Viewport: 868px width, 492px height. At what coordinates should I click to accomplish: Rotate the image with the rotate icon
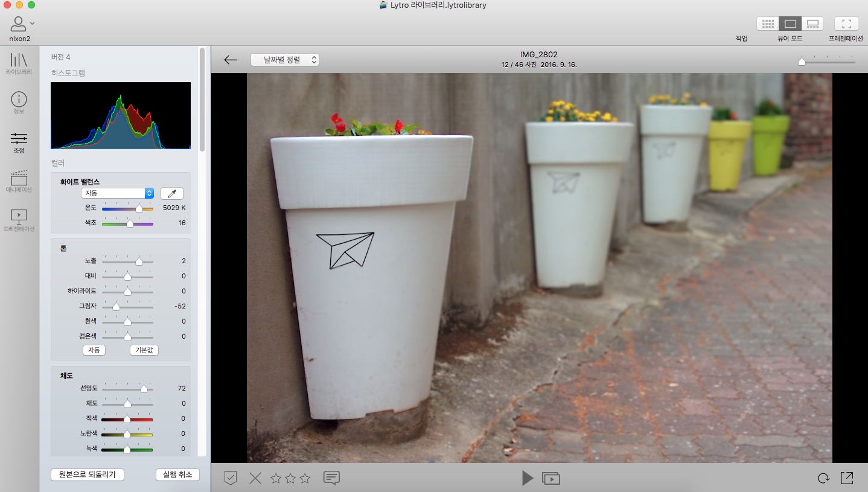823,478
